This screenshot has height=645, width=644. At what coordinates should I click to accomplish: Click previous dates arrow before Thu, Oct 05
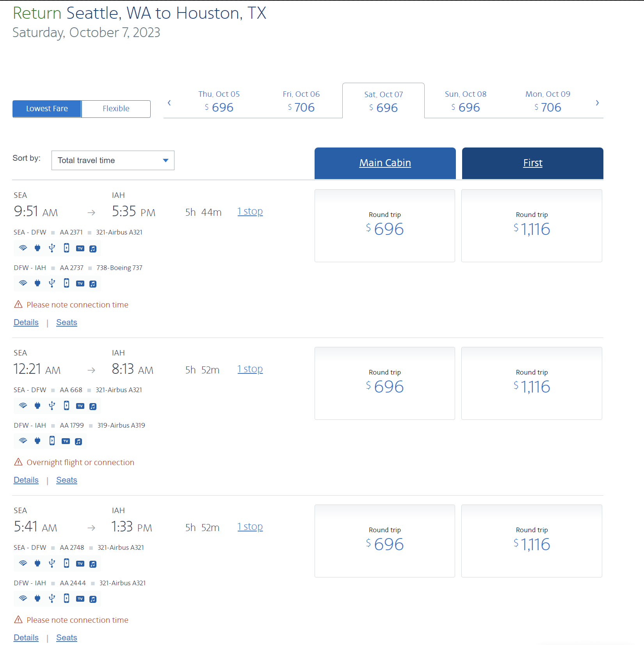pyautogui.click(x=169, y=103)
